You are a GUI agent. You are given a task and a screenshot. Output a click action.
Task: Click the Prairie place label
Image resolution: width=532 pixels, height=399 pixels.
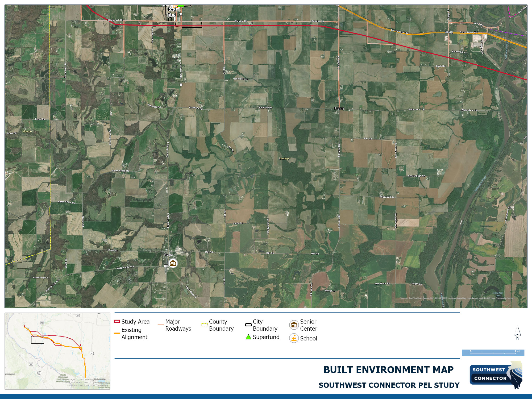(x=339, y=109)
